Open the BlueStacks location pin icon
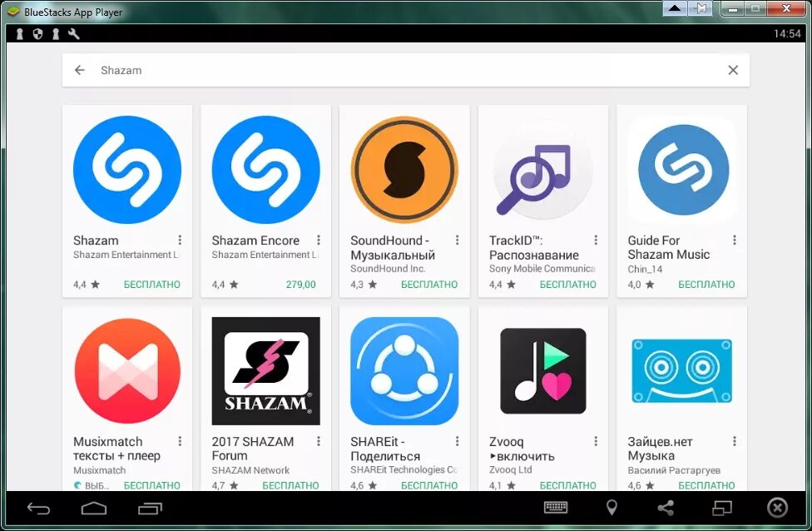The width and height of the screenshot is (812, 531). [611, 508]
